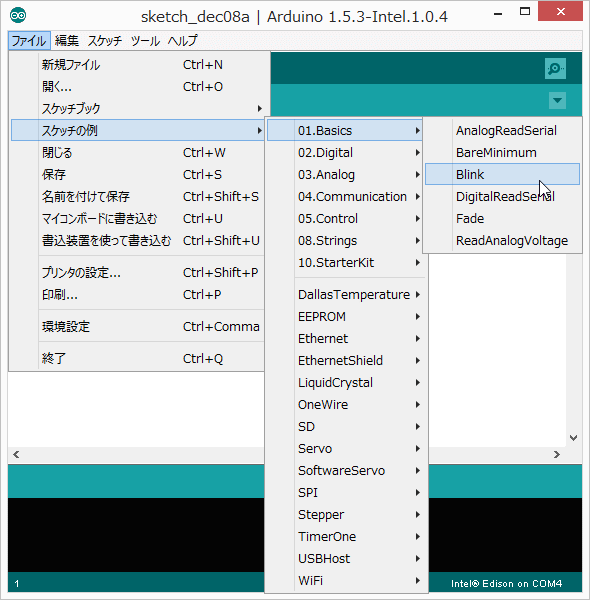Viewport: 590px width, 600px height.
Task: Click editor horizontal scrollbar left arrow
Action: tap(16, 455)
